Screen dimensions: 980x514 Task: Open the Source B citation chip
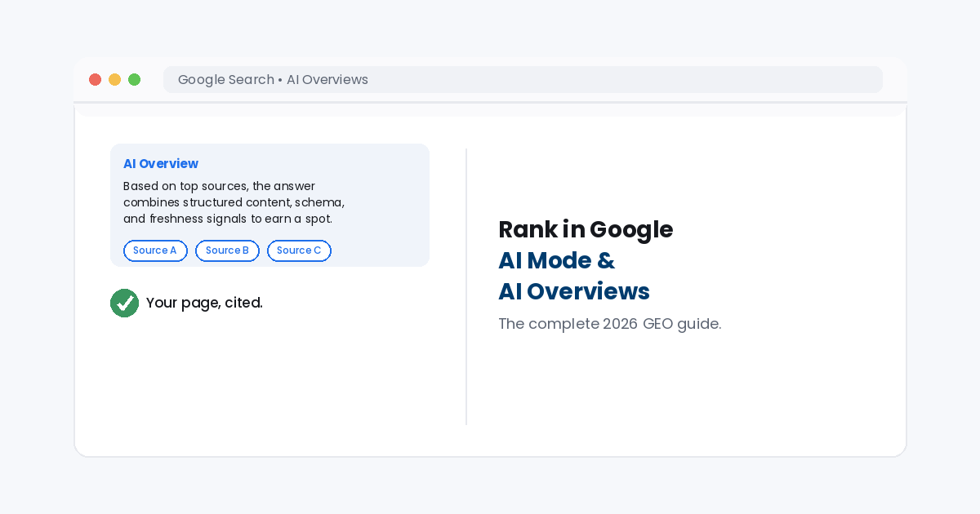(x=227, y=250)
